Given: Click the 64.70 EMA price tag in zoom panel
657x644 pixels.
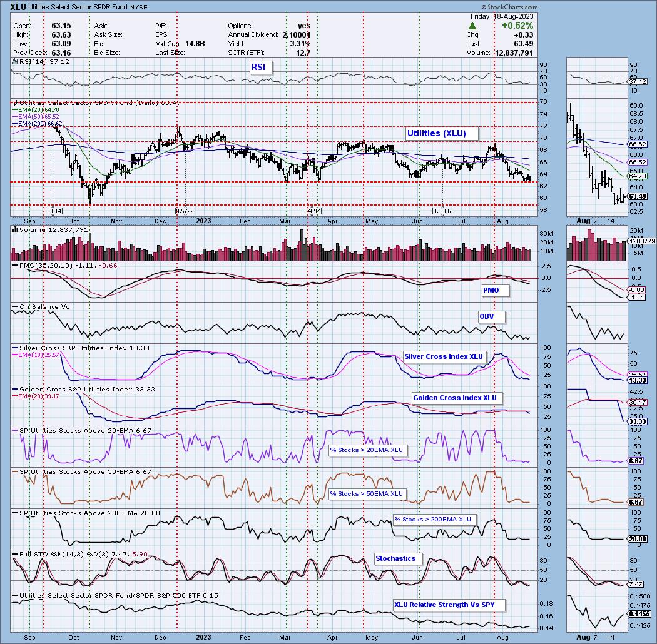Looking at the screenshot, I should click(638, 176).
